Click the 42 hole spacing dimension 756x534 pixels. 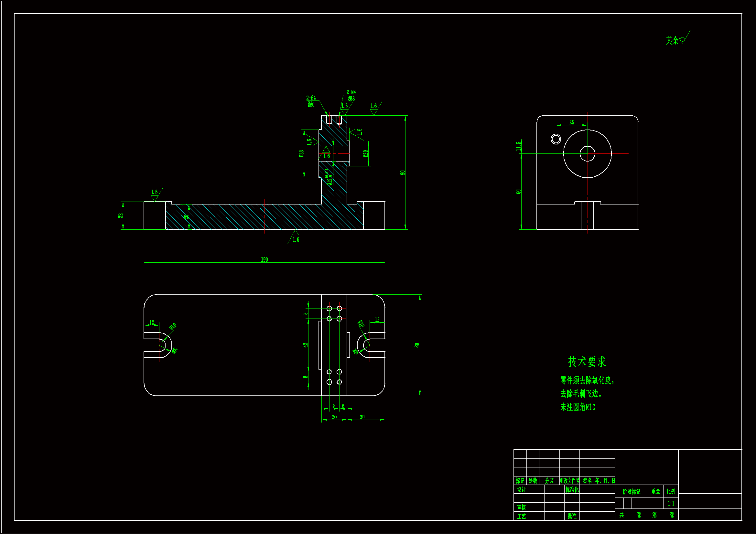tap(305, 345)
